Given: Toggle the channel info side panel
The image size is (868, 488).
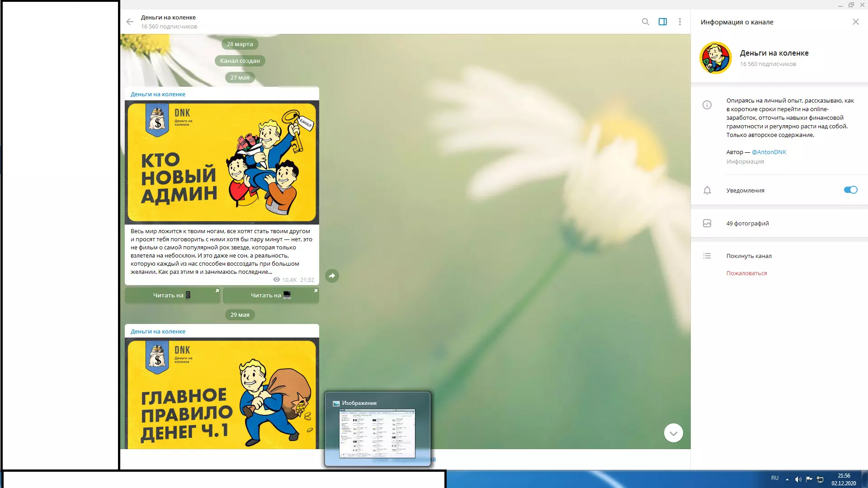Looking at the screenshot, I should tap(663, 22).
